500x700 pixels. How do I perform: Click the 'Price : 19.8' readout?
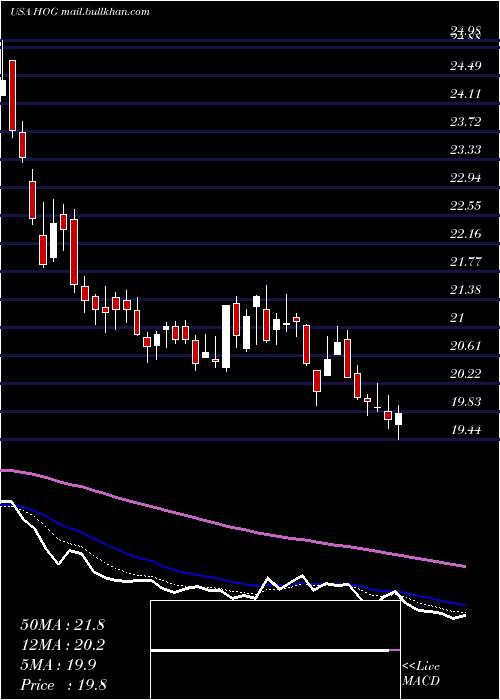[x=63, y=685]
